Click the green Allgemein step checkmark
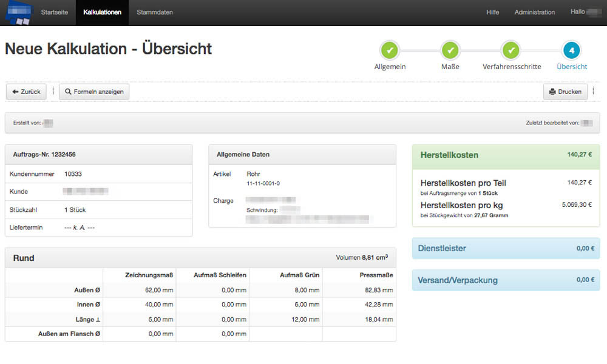The width and height of the screenshot is (607, 364). (390, 50)
